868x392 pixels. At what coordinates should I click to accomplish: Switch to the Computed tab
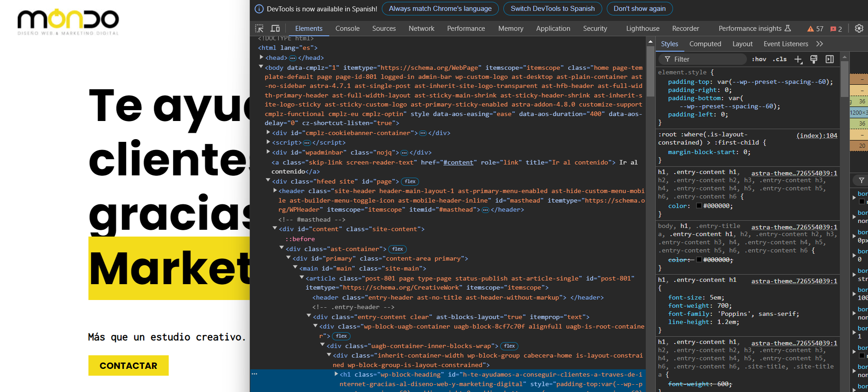(x=705, y=44)
